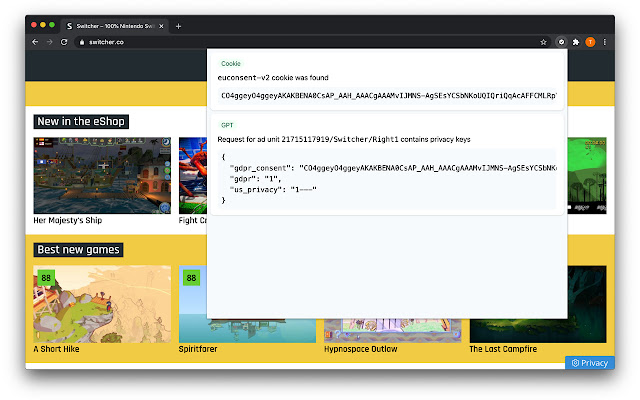
Task: Click the 88 score badge on Spiritfarer
Action: (191, 278)
